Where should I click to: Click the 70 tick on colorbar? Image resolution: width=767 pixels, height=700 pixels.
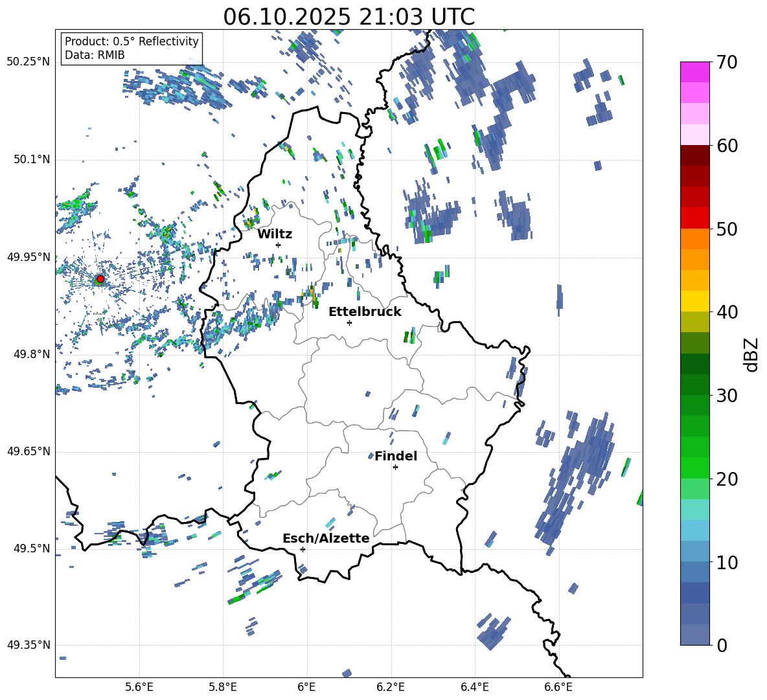tap(727, 62)
